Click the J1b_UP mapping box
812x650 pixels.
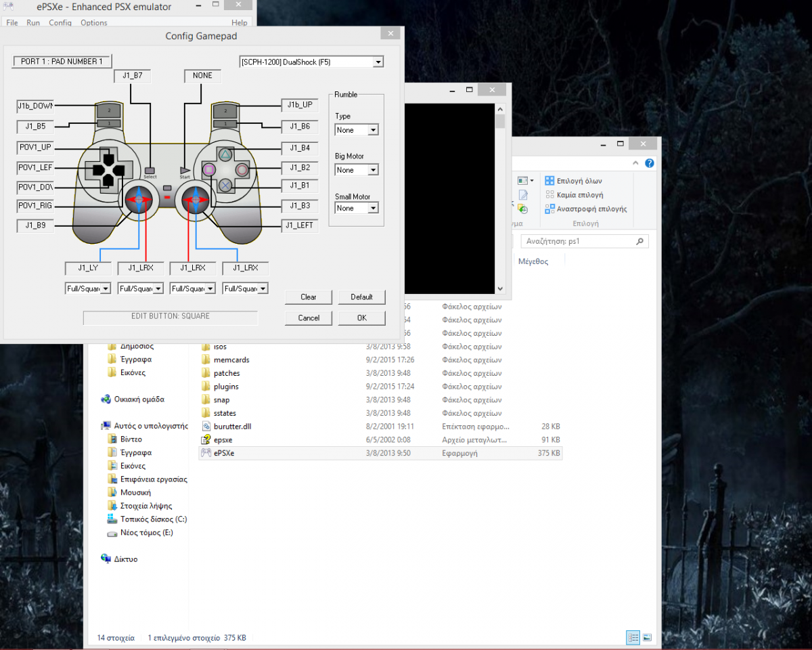[300, 105]
